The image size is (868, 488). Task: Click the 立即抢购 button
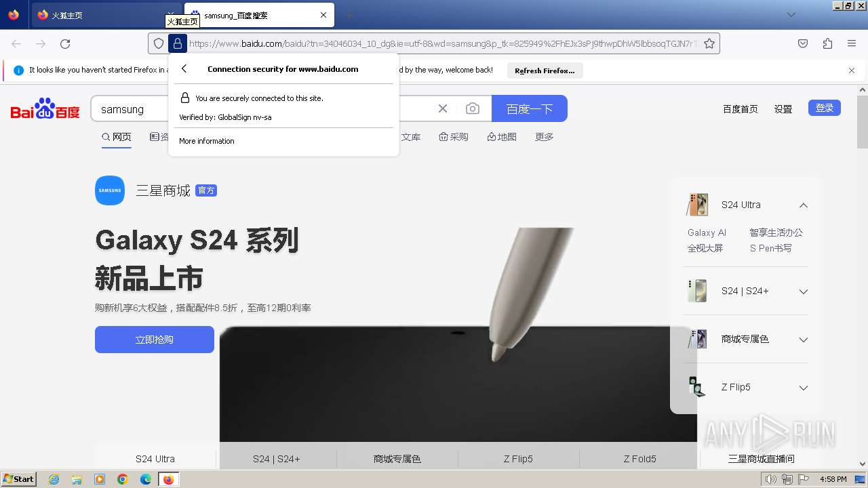[x=155, y=340]
